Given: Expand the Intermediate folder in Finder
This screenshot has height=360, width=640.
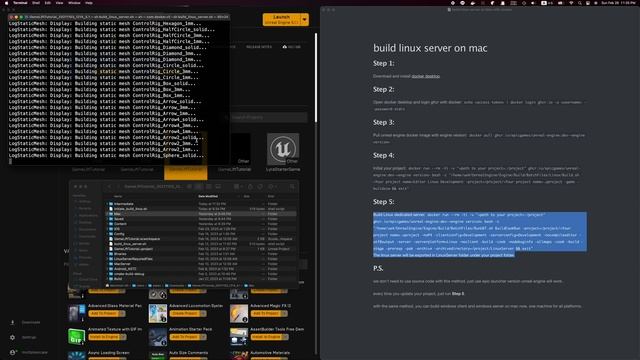Looking at the screenshot, I should (x=107, y=204).
